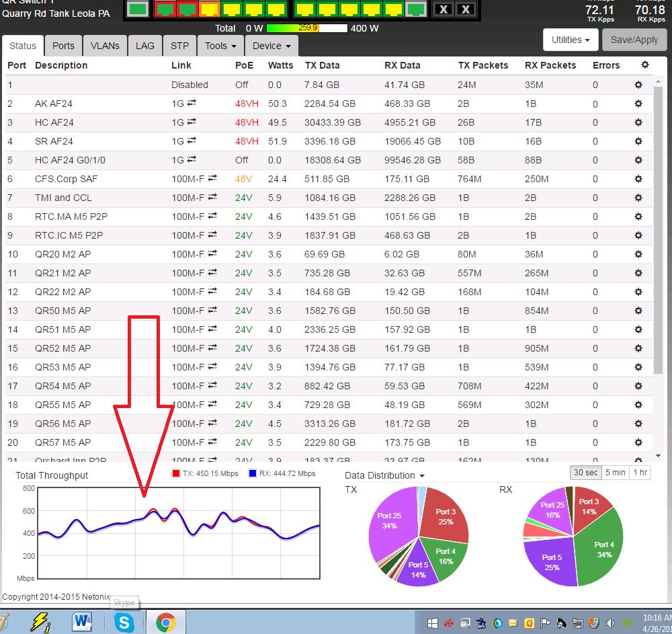This screenshot has width=672, height=634.
Task: Click the Save/Apply button
Action: (x=634, y=40)
